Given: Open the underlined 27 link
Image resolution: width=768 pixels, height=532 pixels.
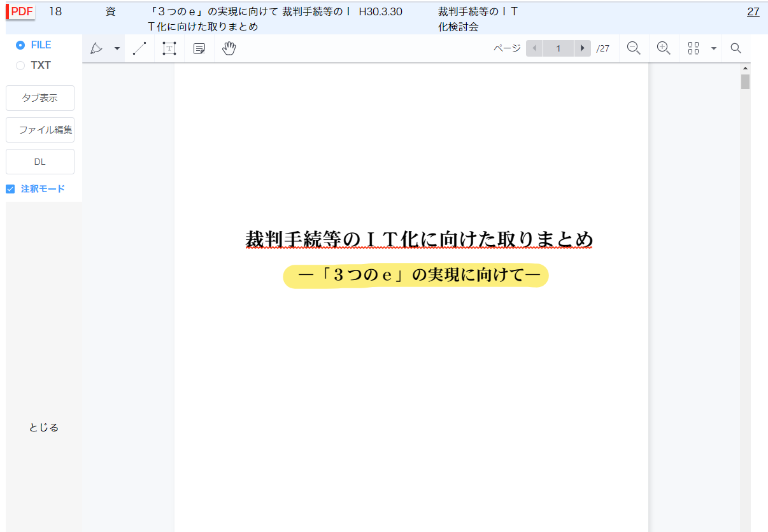Looking at the screenshot, I should (753, 11).
